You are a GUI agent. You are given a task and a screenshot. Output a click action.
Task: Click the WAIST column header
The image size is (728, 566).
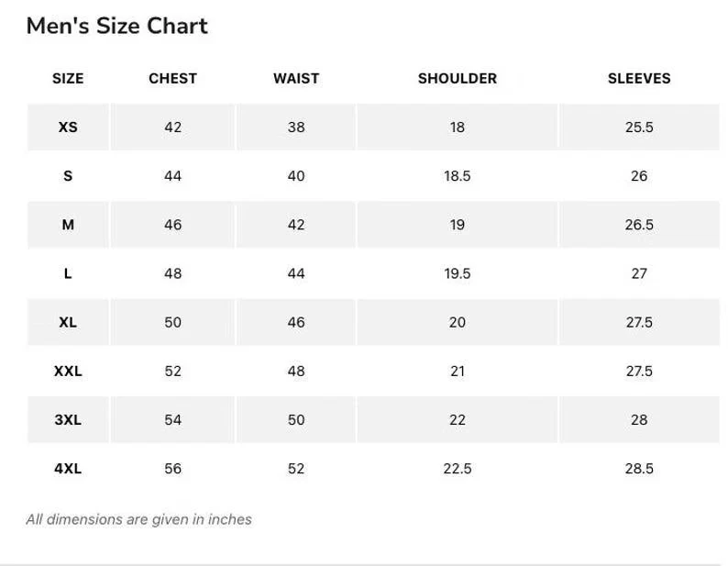(296, 79)
